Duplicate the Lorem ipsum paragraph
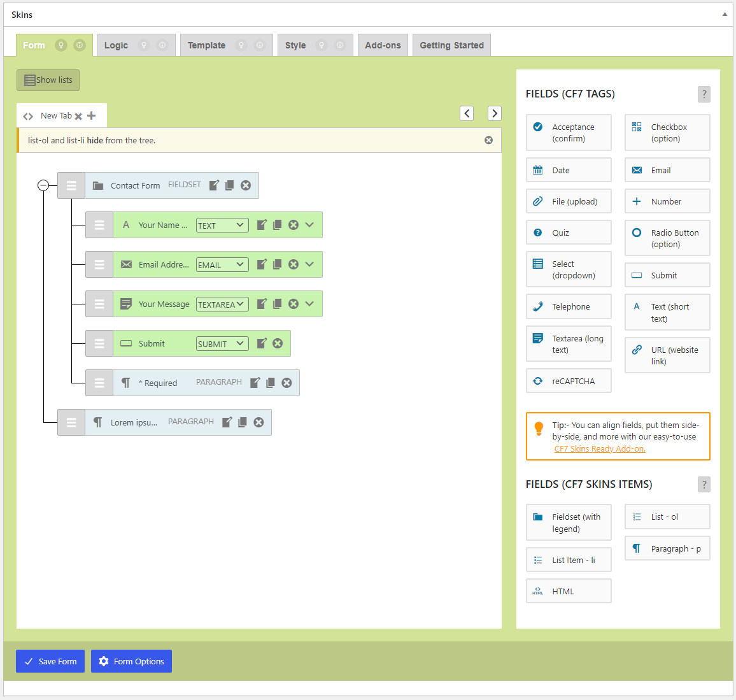The height and width of the screenshot is (700, 736). point(243,422)
